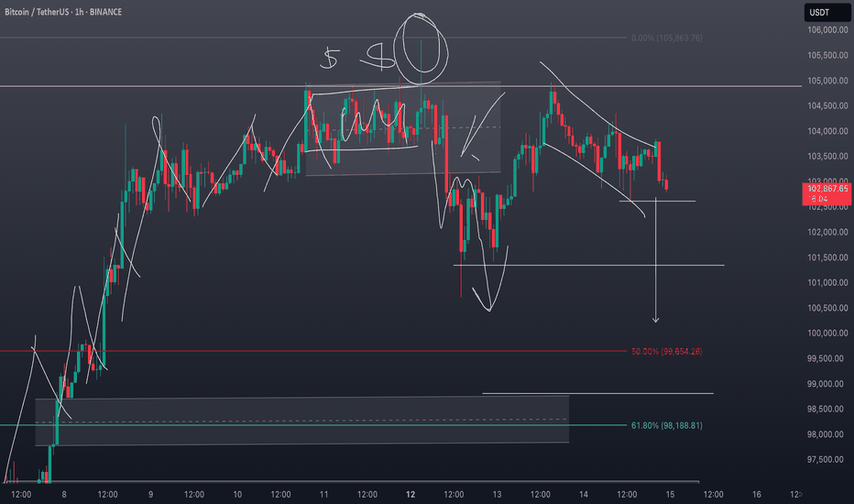Image resolution: width=854 pixels, height=504 pixels.
Task: Click date 11 on the time axis
Action: 324,494
